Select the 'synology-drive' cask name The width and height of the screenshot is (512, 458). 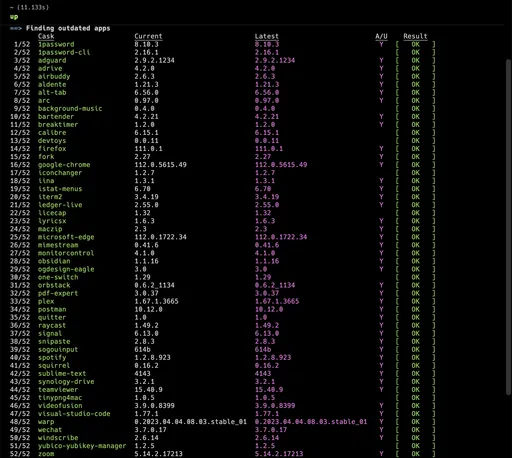[x=66, y=382]
